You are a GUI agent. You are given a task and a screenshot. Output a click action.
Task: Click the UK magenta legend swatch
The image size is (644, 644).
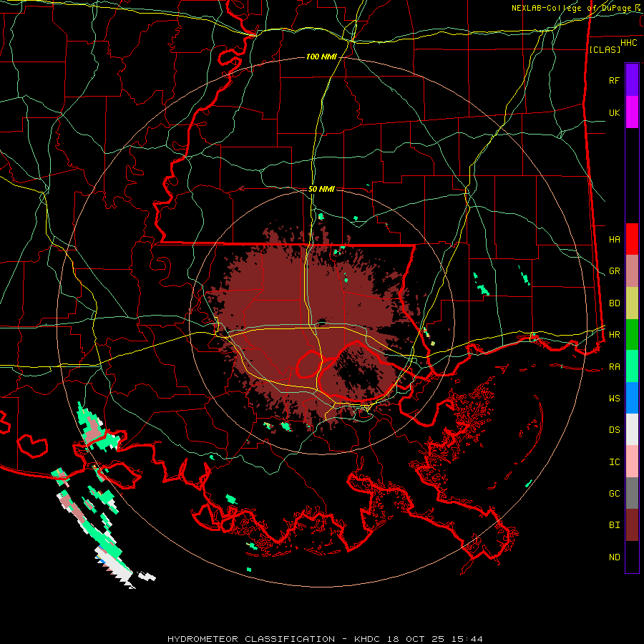pyautogui.click(x=632, y=112)
